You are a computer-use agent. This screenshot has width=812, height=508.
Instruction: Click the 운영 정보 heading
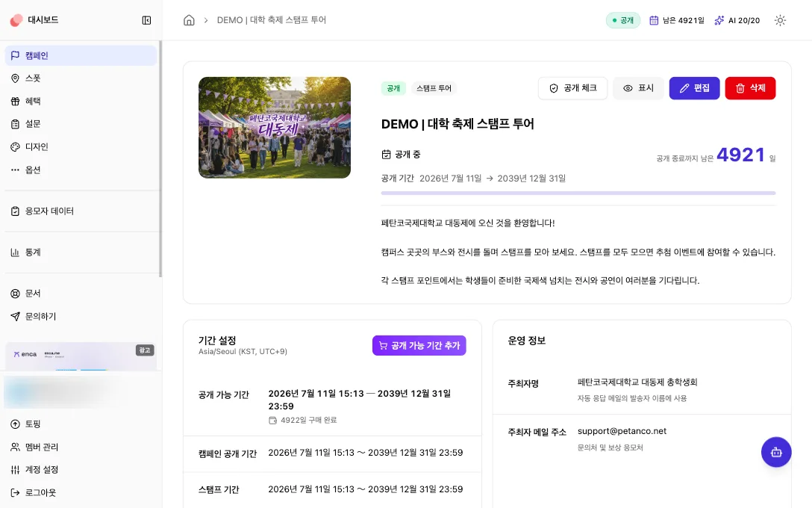pos(527,341)
